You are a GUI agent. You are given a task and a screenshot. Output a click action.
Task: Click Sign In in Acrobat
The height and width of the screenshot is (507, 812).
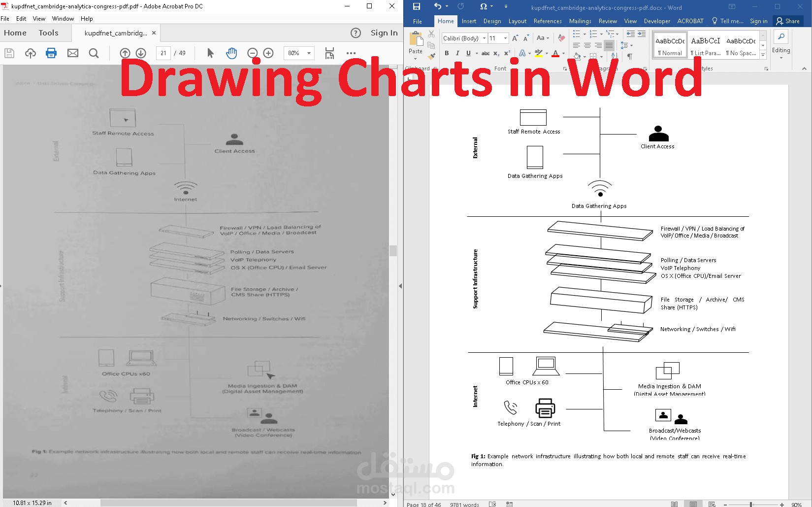pos(384,33)
